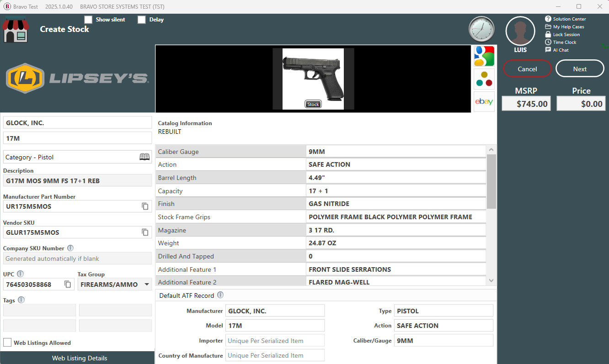The image size is (609, 364).
Task: Click the UPC info icon
Action: [20, 274]
